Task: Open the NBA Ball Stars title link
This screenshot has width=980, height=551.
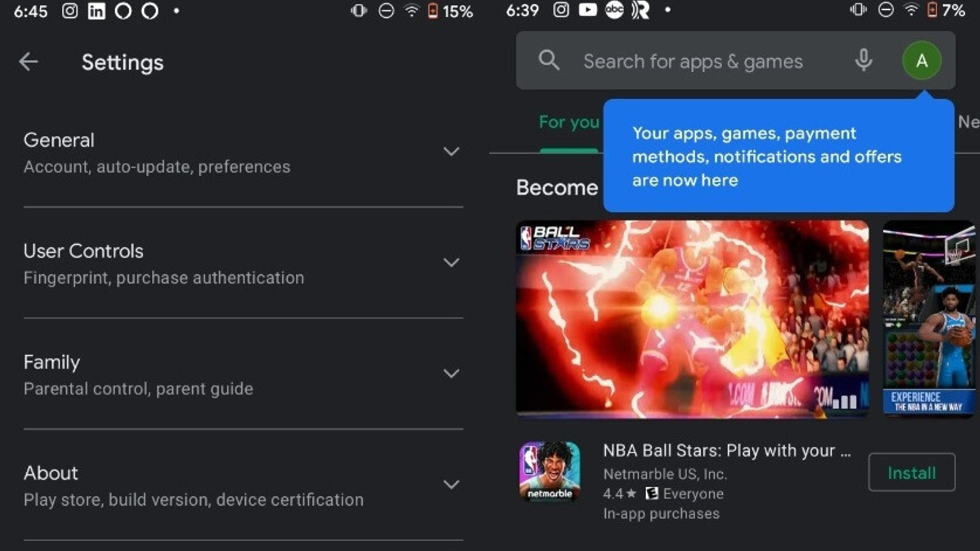Action: (x=726, y=451)
